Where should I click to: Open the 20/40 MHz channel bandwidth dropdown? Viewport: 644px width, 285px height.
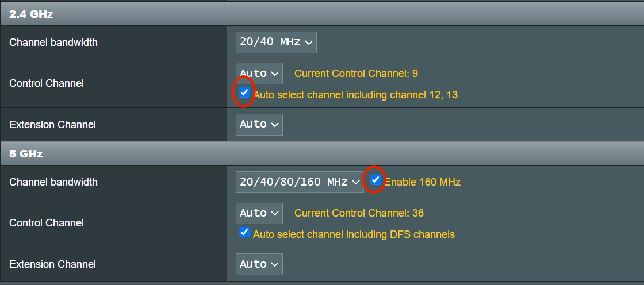(x=276, y=42)
